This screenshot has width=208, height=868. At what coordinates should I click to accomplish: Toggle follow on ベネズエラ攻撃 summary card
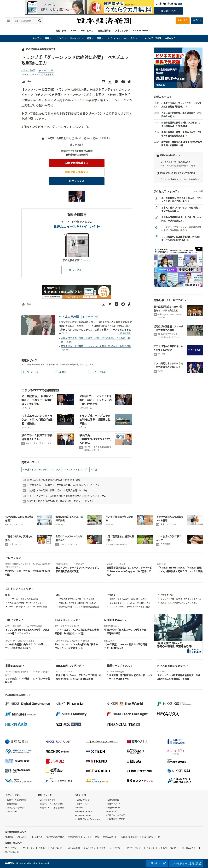tap(89, 317)
